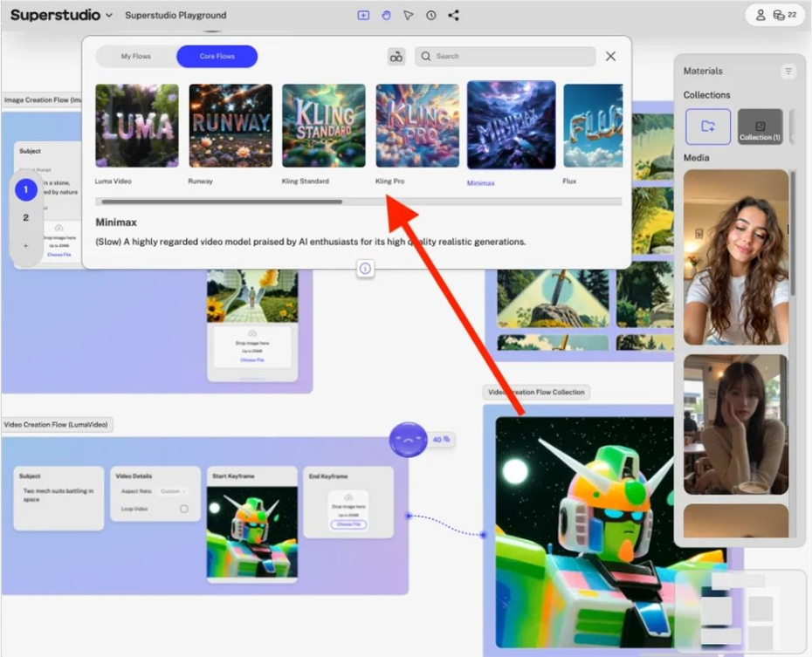The height and width of the screenshot is (657, 812).
Task: Open the Aspect Ratio Custom dropdown
Action: (173, 491)
